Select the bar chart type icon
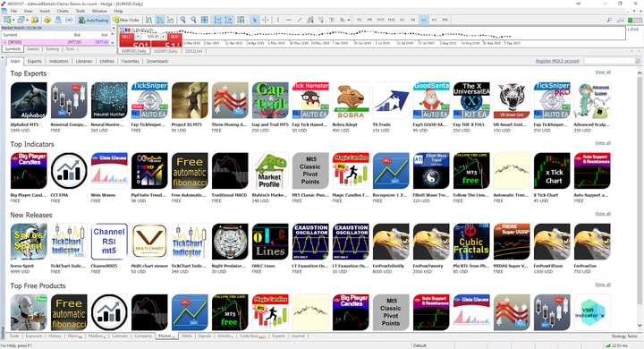644x349 pixels. tap(148, 20)
